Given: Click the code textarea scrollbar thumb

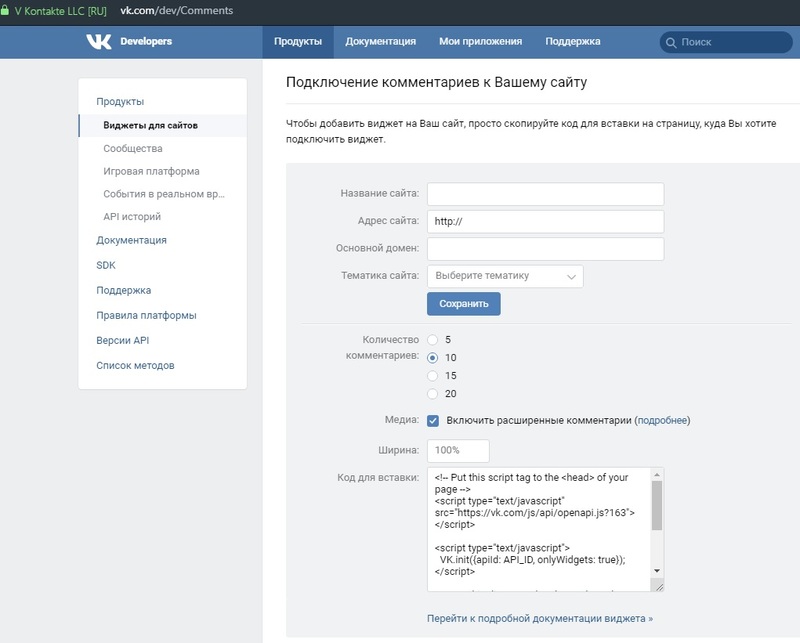Looking at the screenshot, I should pos(657,506).
